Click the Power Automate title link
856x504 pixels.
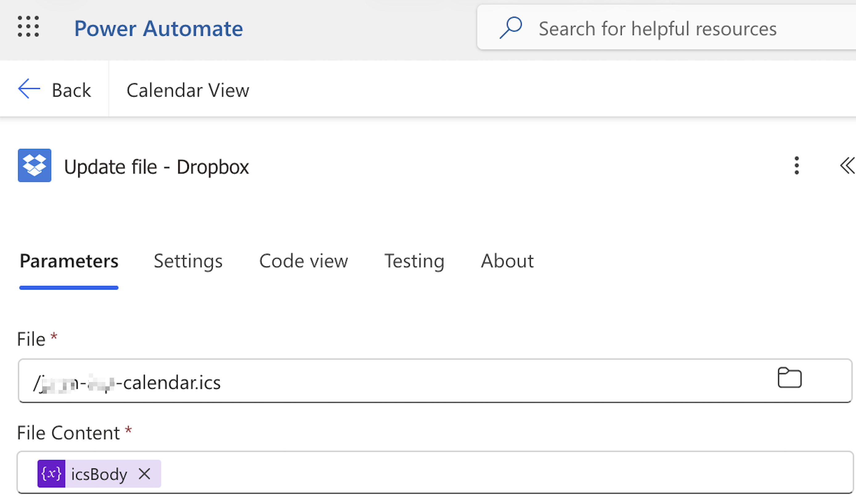coord(159,28)
